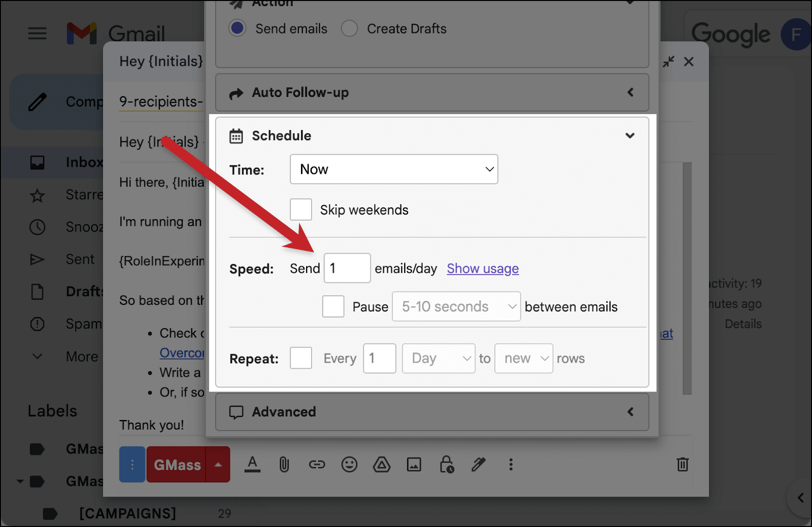This screenshot has width=812, height=527.
Task: Open the new rows dropdown
Action: coord(524,358)
